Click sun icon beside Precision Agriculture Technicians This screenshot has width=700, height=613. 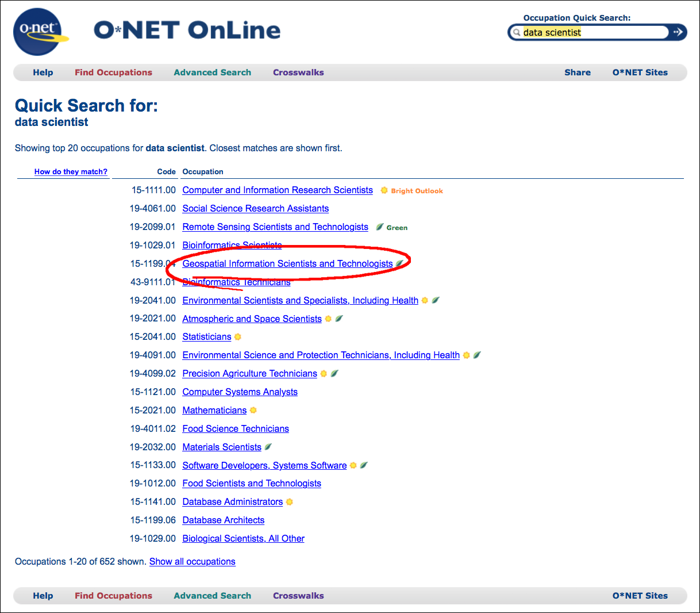pos(324,374)
